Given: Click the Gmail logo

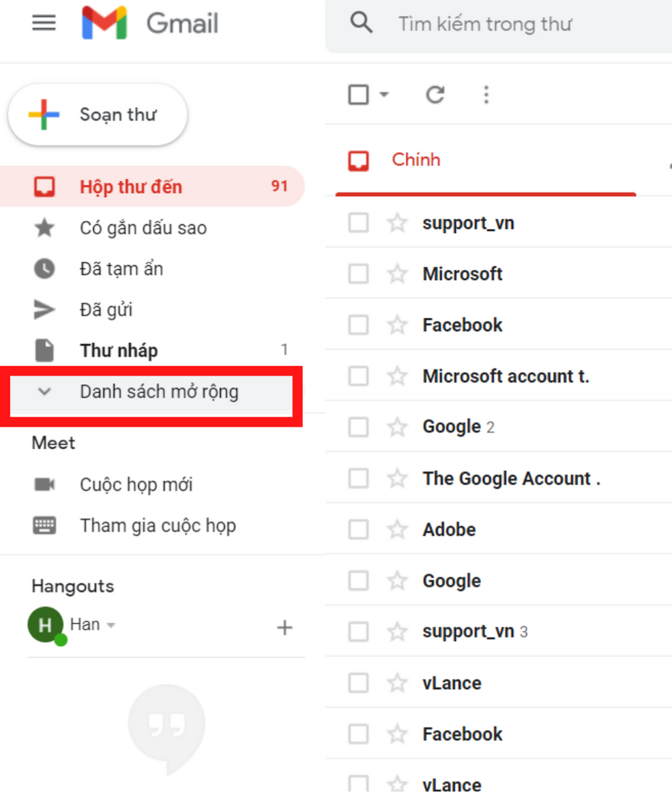Looking at the screenshot, I should pos(150,23).
